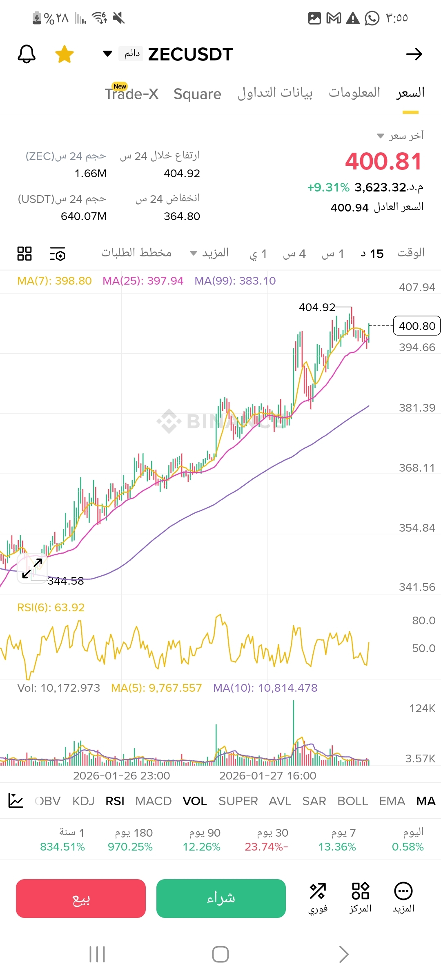Open chart indicator settings icon

(x=58, y=254)
